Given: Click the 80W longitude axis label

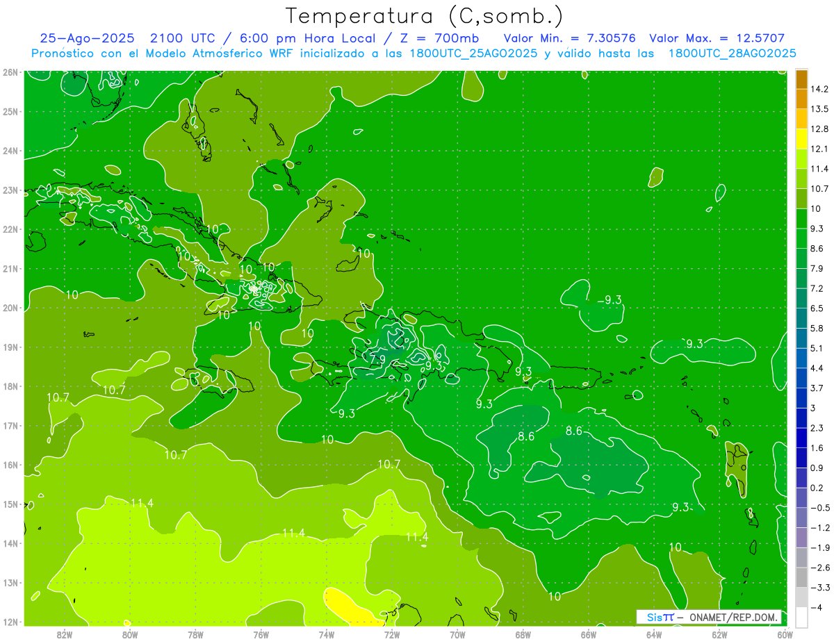Looking at the screenshot, I should coord(130,634).
